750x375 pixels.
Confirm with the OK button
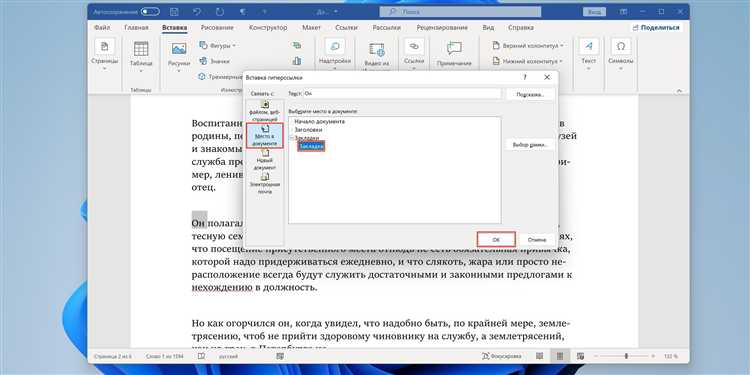point(496,239)
